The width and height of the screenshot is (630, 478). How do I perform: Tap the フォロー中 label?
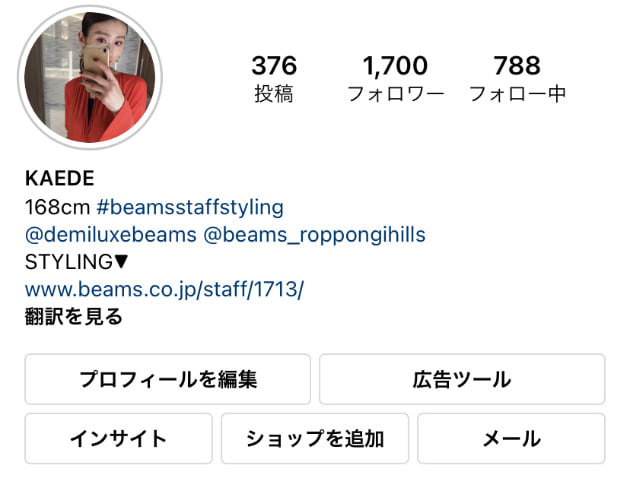518,94
